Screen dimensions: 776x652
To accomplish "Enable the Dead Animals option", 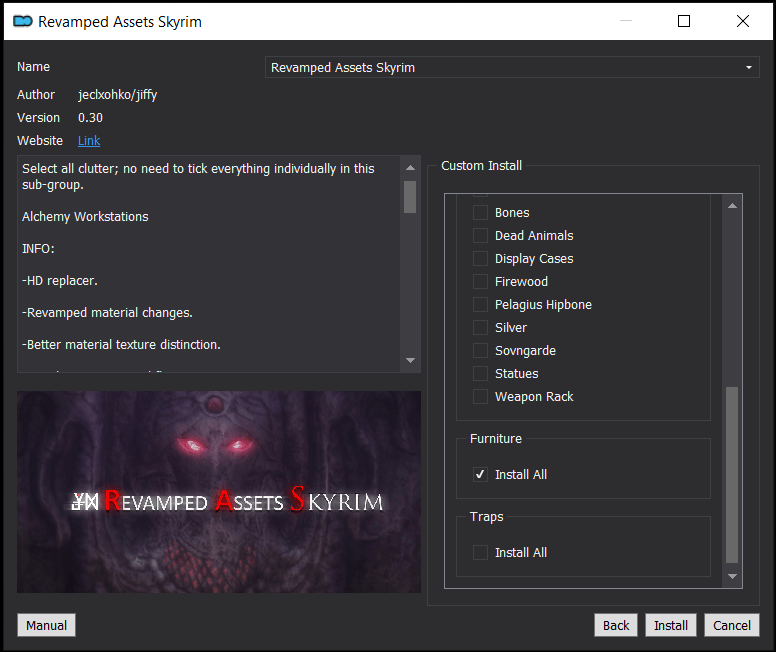I will [480, 236].
